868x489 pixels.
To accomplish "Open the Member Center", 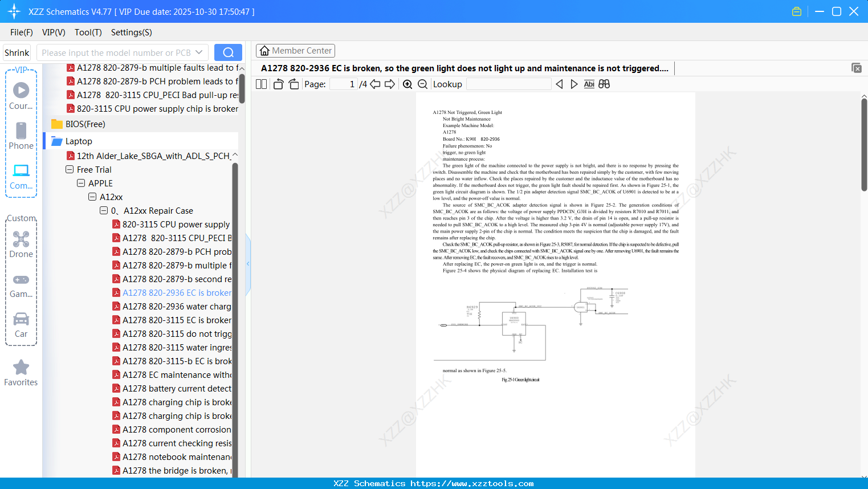I will tap(295, 51).
